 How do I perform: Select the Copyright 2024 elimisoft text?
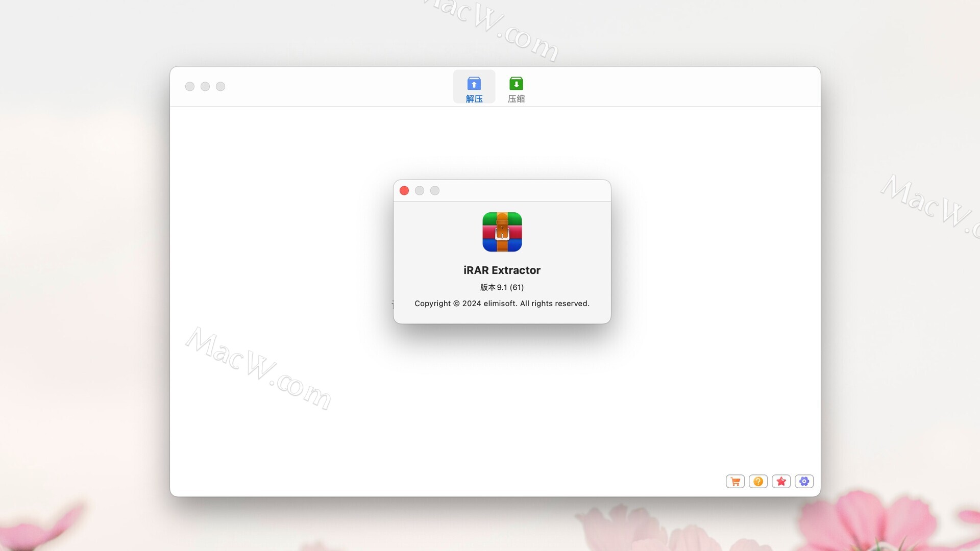[x=502, y=304]
